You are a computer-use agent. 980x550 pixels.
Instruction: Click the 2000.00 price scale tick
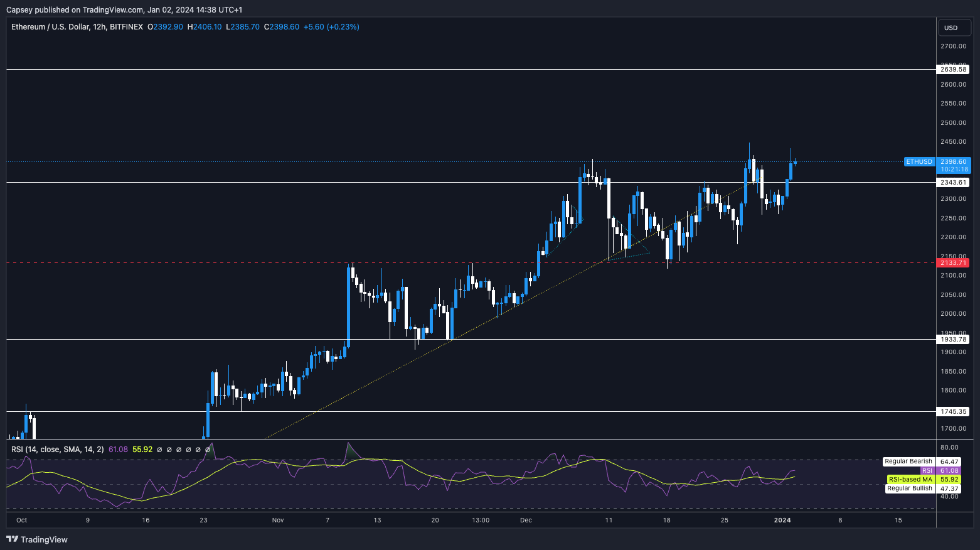click(953, 314)
